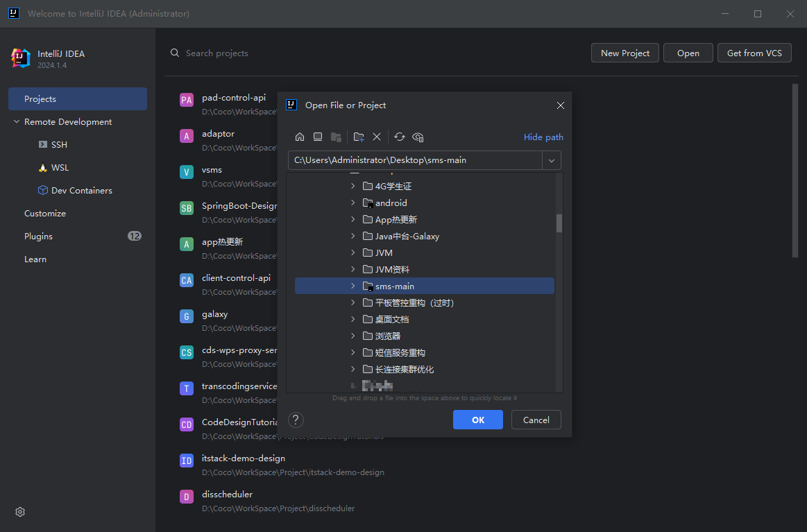The height and width of the screenshot is (532, 807).
Task: Click the client-control-api CA icon
Action: (x=186, y=280)
